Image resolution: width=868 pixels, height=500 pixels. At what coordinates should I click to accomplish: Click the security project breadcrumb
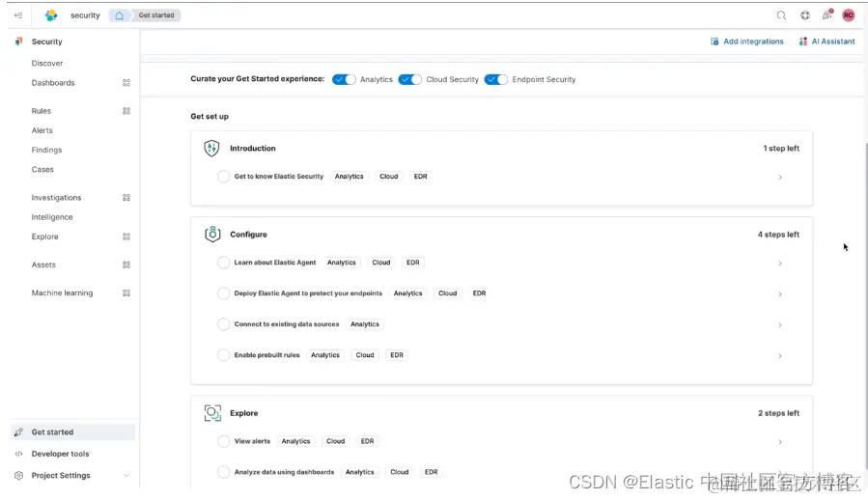point(85,15)
